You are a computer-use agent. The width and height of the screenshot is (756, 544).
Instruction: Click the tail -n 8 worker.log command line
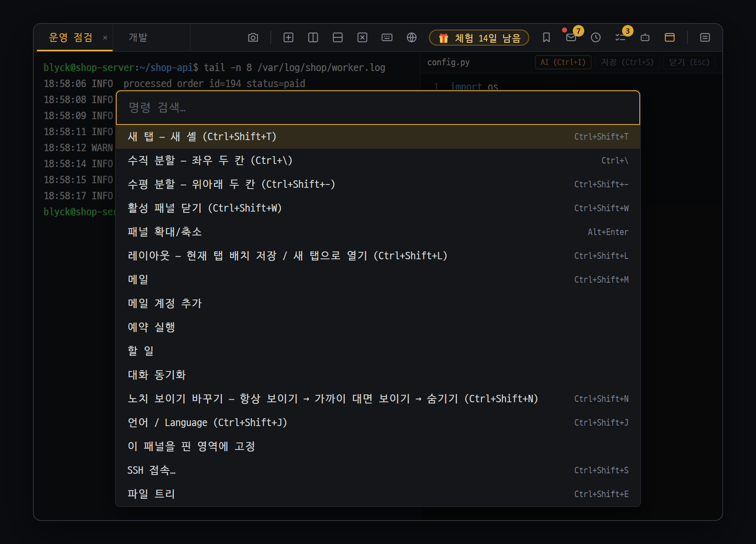[295, 67]
